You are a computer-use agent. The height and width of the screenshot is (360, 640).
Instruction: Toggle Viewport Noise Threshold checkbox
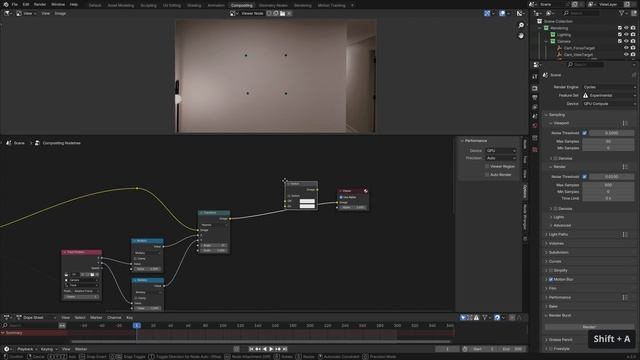pyautogui.click(x=584, y=133)
